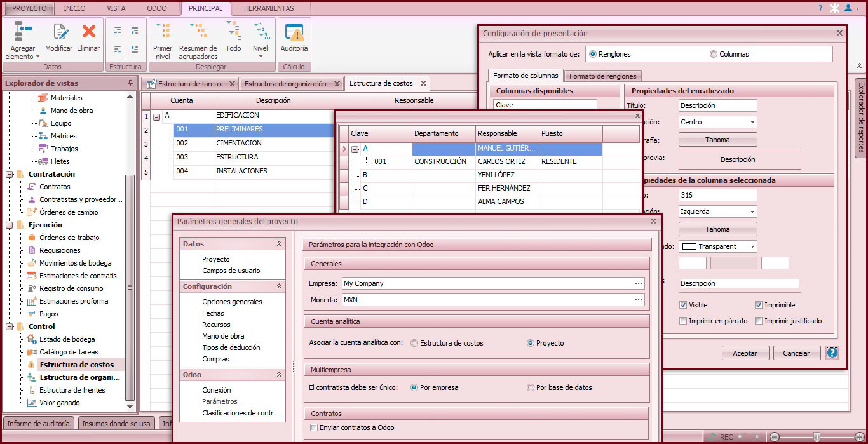This screenshot has width=868, height=444.
Task: Collapse row A in the cost structure grid
Action: [x=157, y=116]
